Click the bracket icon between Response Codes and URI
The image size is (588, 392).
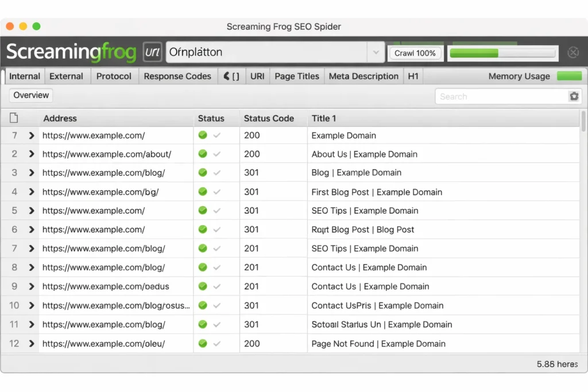point(231,76)
